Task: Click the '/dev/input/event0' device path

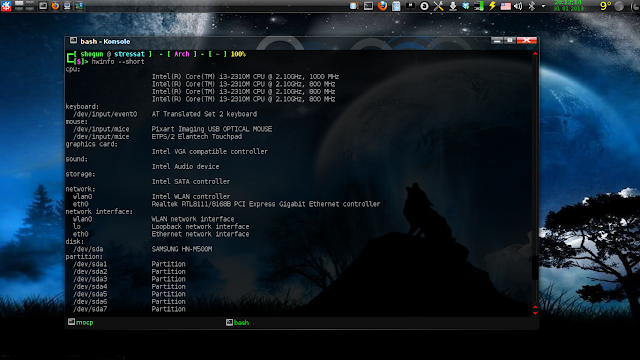Action: pos(105,114)
